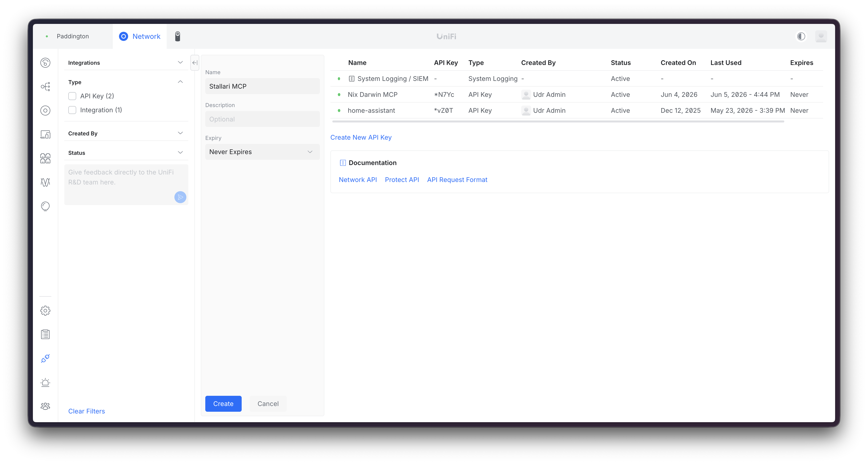Send feedback with the paper plane icon
Image resolution: width=868 pixels, height=464 pixels.
click(x=180, y=197)
